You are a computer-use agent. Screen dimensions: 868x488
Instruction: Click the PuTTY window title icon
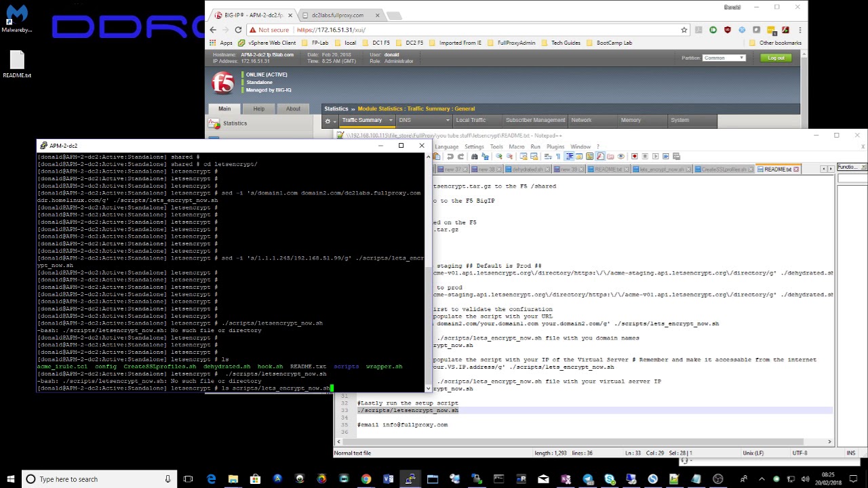click(44, 146)
